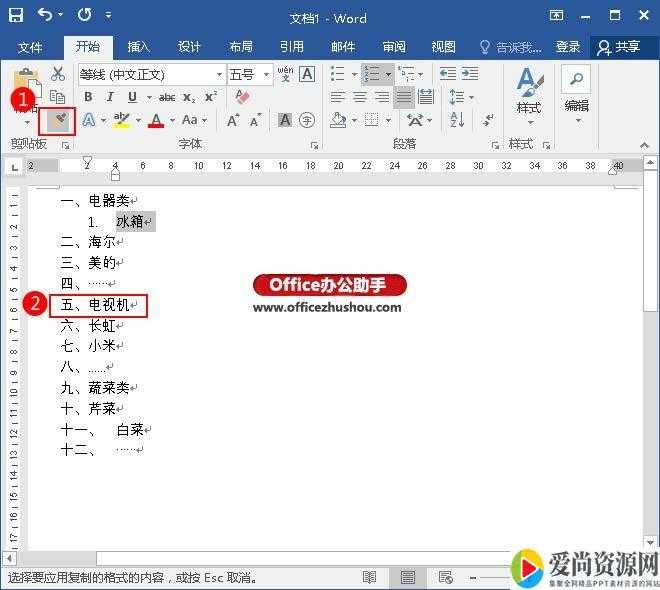Viewport: 660px width, 590px height.
Task: Click the Sign in link (登录)
Action: (567, 47)
